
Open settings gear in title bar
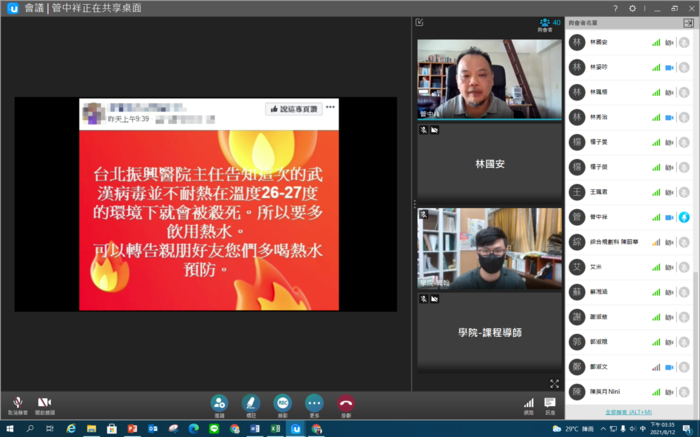point(632,8)
